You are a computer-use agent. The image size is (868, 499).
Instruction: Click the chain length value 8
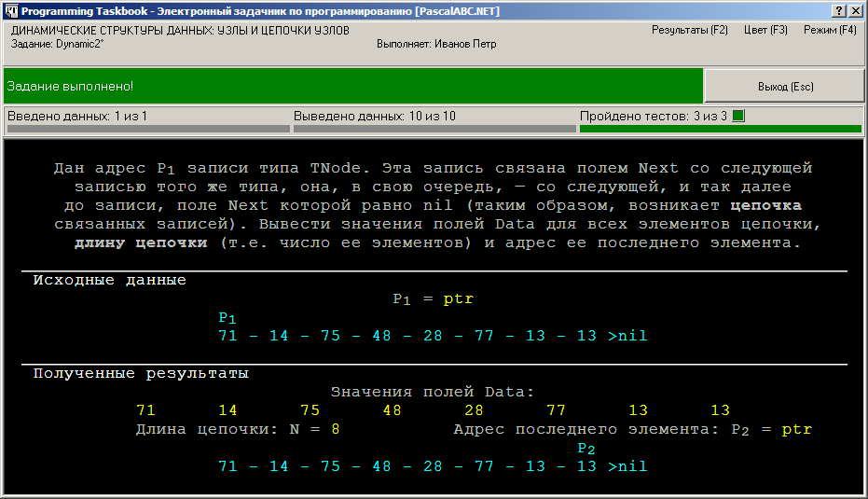click(336, 429)
